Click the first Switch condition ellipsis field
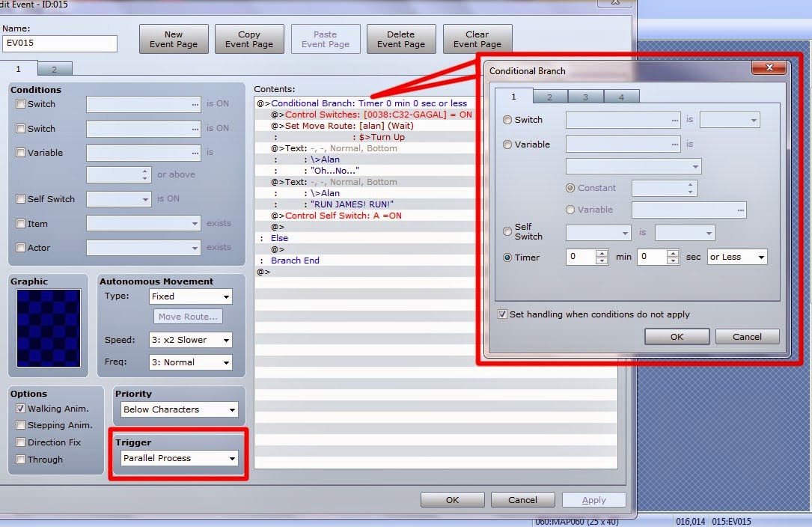Image resolution: width=812 pixels, height=527 pixels. pos(144,104)
